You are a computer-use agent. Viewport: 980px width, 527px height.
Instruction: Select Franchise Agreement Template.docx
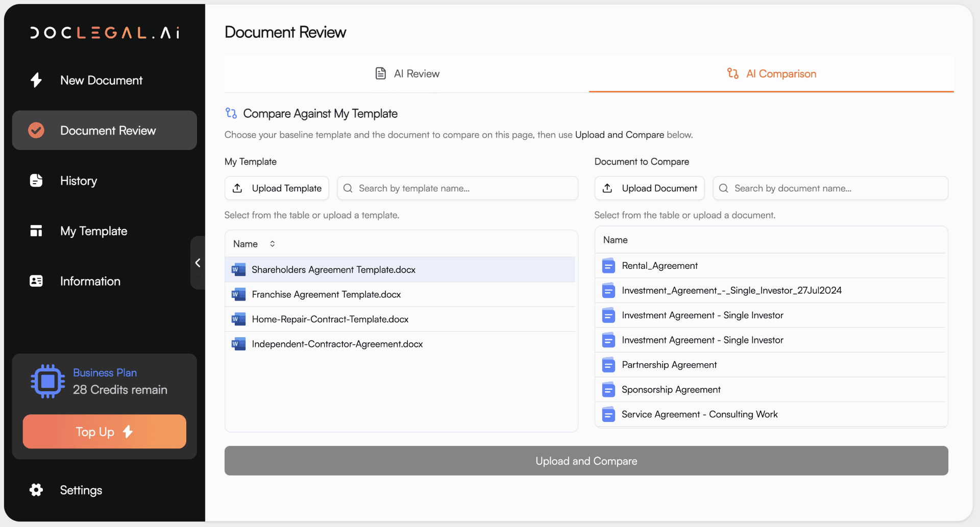pos(400,294)
